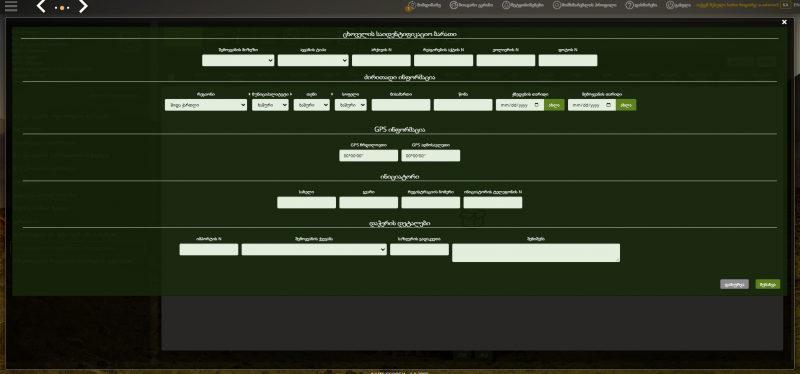The image size is (800, 374).
Task: Click gray cancel button at dialog bottom
Action: (x=734, y=284)
